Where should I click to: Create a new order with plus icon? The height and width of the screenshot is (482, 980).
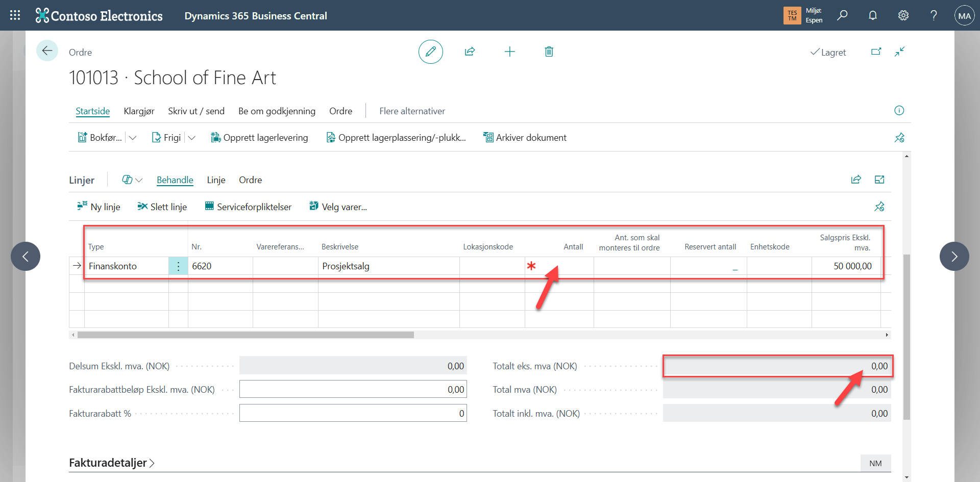(509, 52)
